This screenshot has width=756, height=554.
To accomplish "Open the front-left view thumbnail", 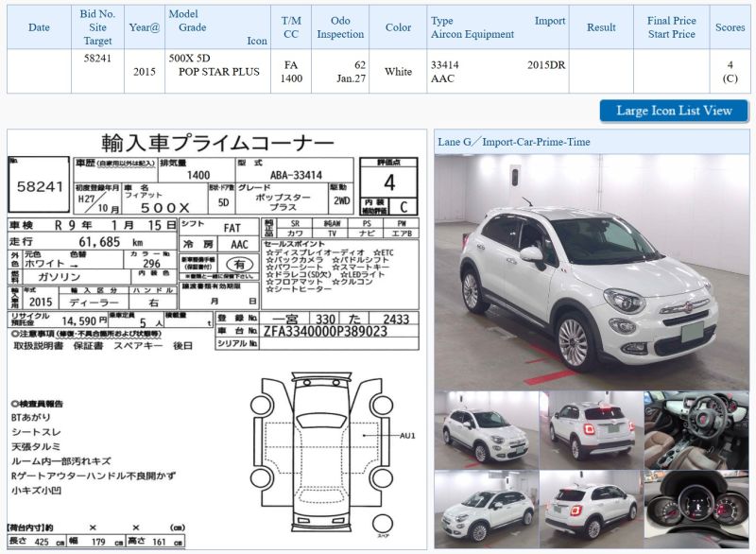I will click(x=487, y=429).
